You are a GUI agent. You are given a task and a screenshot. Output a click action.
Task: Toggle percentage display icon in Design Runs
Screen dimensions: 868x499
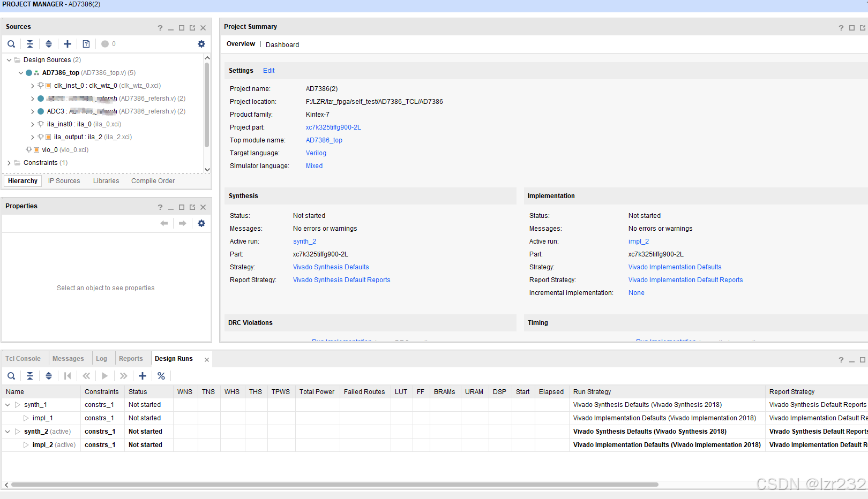161,376
